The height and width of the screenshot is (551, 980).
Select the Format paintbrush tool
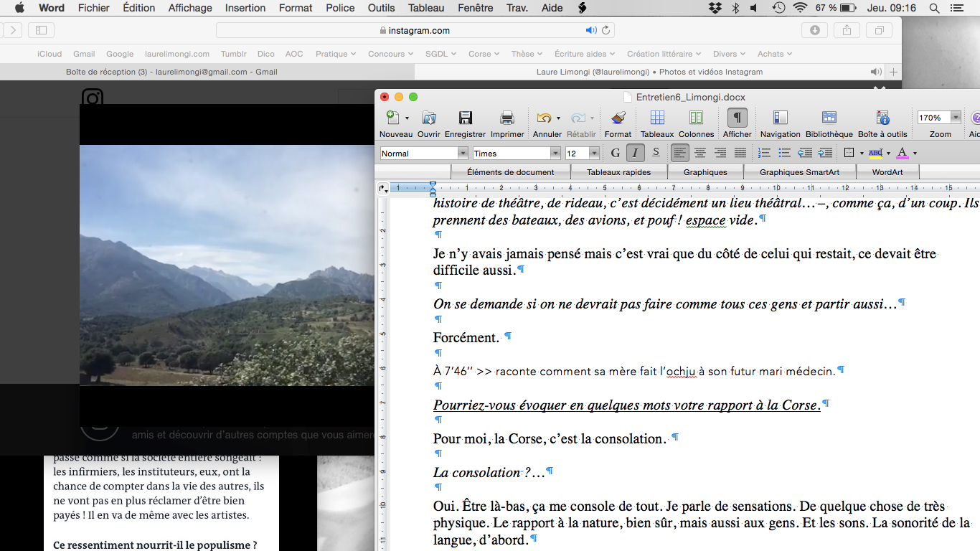[x=618, y=118]
